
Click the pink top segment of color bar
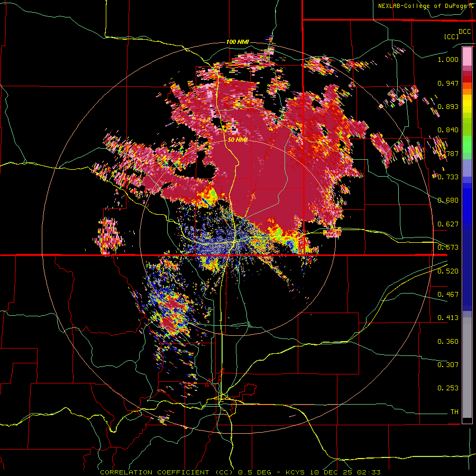467,56
